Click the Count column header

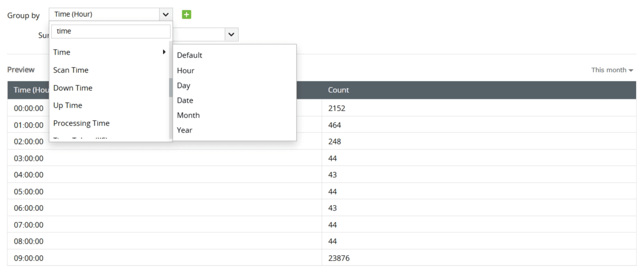click(338, 90)
